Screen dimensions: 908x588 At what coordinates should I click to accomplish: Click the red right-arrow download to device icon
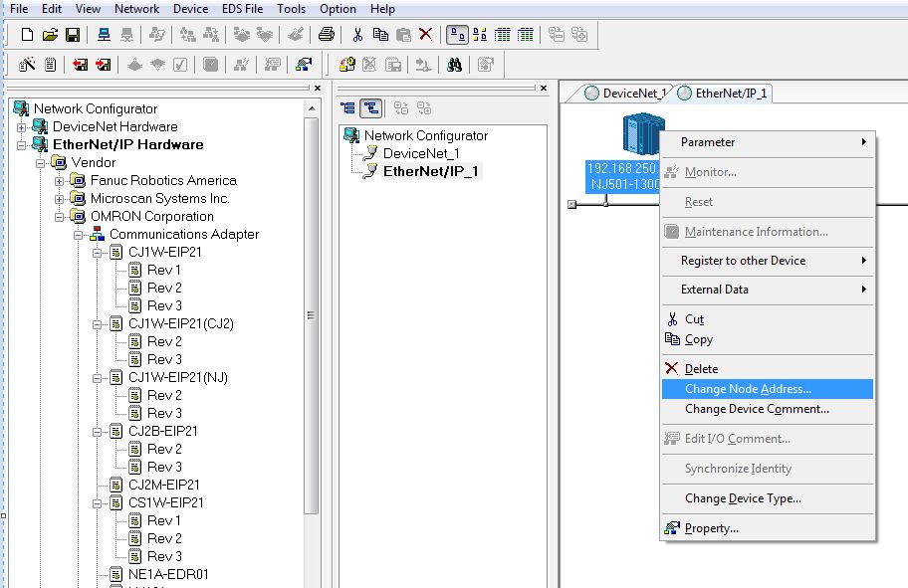[x=104, y=65]
